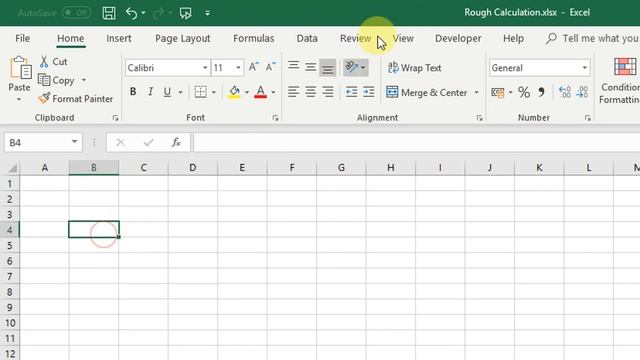Open the font size 11 dropdown
The height and width of the screenshot is (360, 640).
[x=238, y=68]
